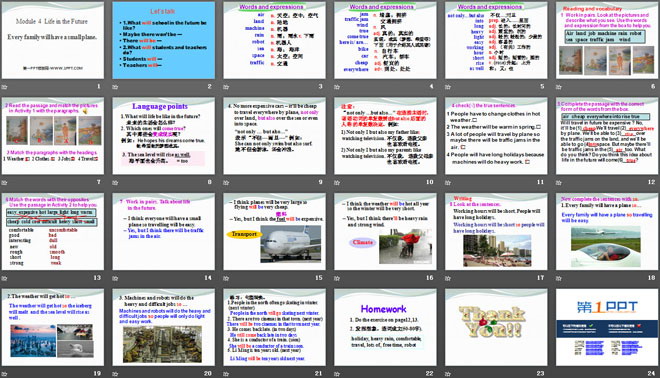Select the first Words and expressions slide
This screenshot has width=660, height=378.
[274, 40]
